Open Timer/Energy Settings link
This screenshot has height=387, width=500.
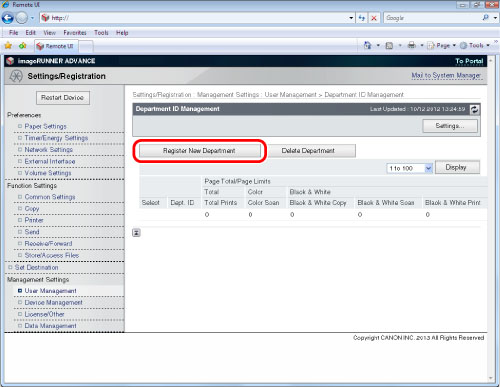point(56,138)
